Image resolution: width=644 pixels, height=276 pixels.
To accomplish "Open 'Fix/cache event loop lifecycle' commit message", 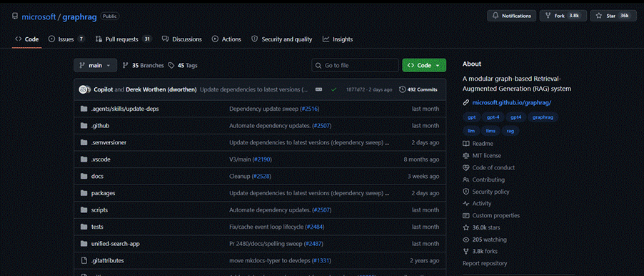I will [x=266, y=227].
